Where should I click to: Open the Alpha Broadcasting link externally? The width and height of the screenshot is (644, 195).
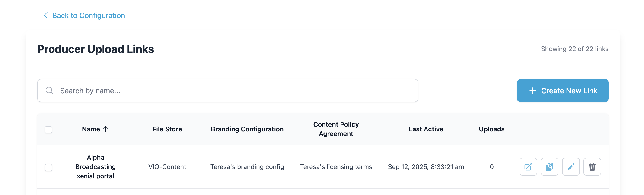pos(528,167)
